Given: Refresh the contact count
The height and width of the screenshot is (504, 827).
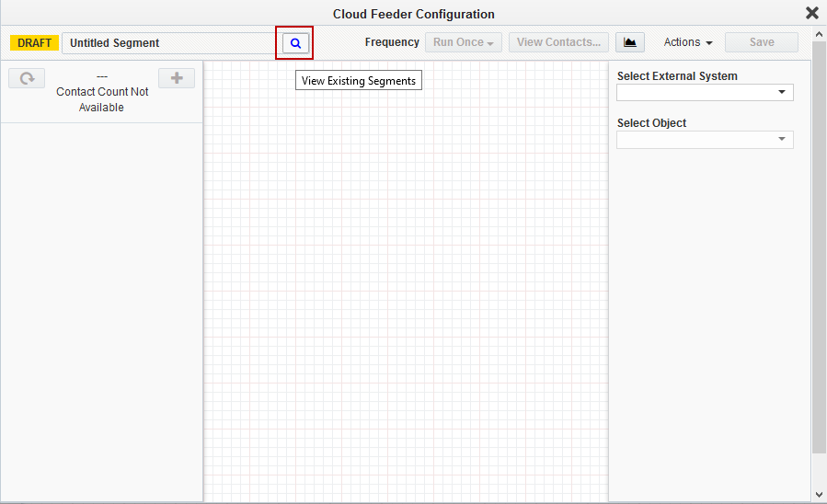Looking at the screenshot, I should coord(27,79).
